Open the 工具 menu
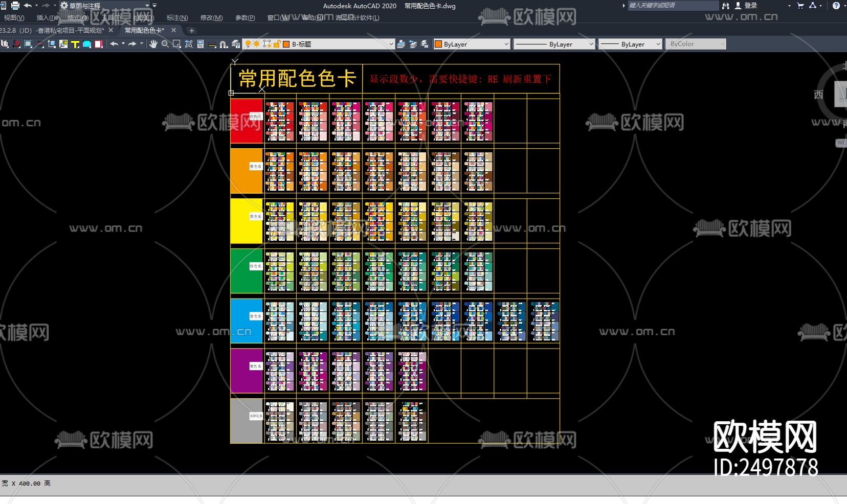Viewport: 847px width, 504px height. (x=110, y=17)
